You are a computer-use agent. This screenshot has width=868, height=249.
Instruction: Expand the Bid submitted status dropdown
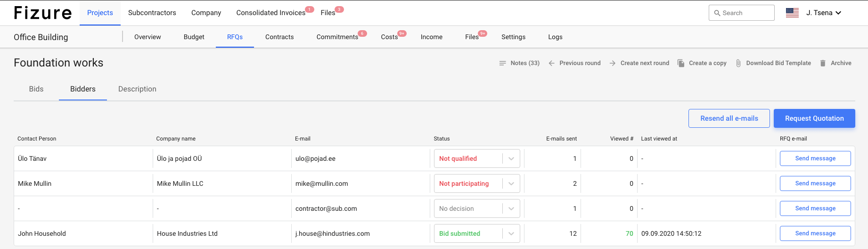[477, 233]
